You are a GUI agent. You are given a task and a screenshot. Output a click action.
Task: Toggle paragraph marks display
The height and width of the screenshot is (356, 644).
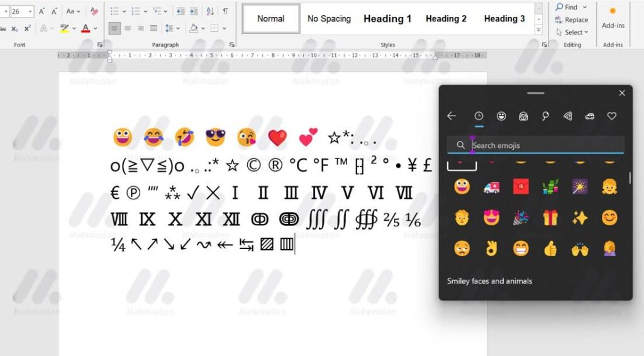225,11
